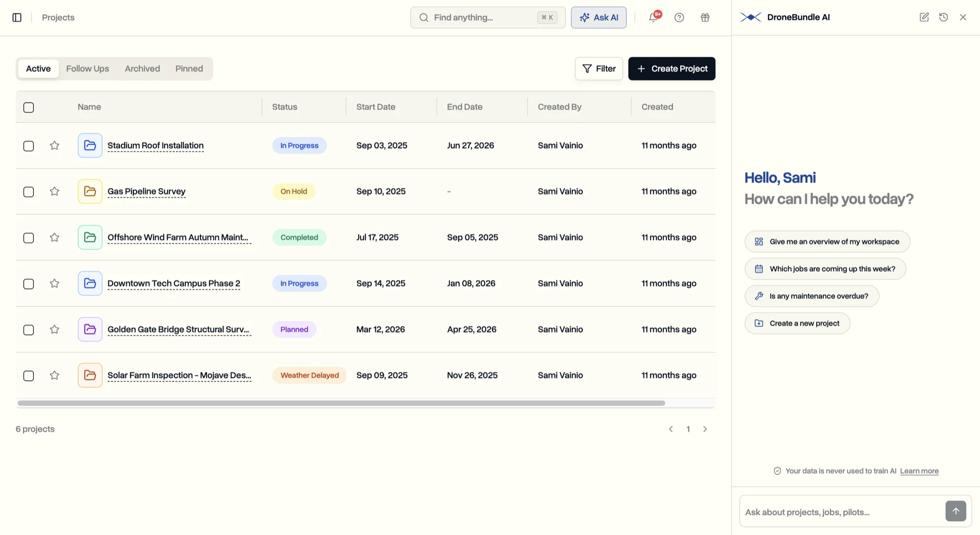980x535 pixels.
Task: Open DroneBundle AI chat history
Action: pyautogui.click(x=944, y=17)
